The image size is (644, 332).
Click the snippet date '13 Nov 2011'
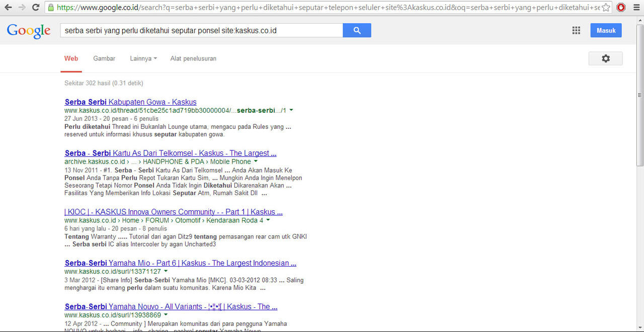(81, 170)
